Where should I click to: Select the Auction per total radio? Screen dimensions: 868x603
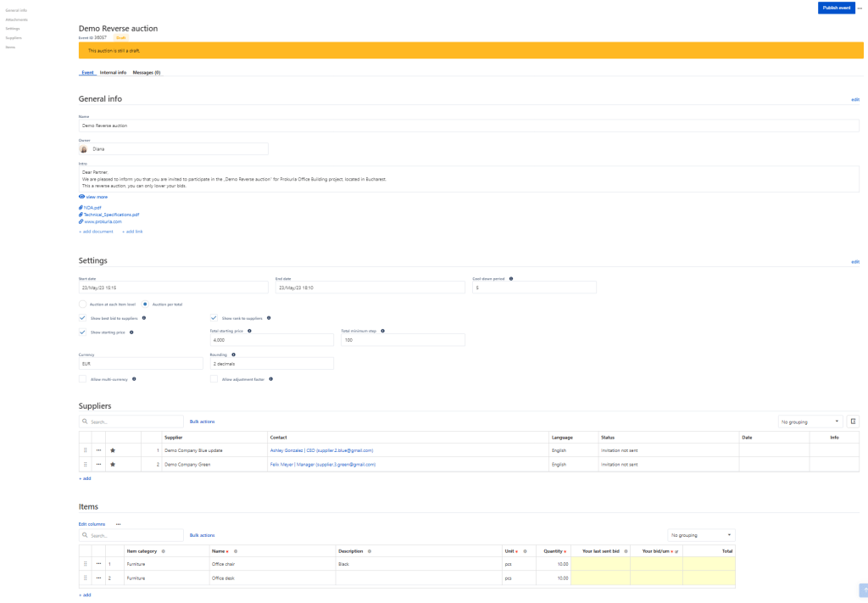click(x=145, y=304)
